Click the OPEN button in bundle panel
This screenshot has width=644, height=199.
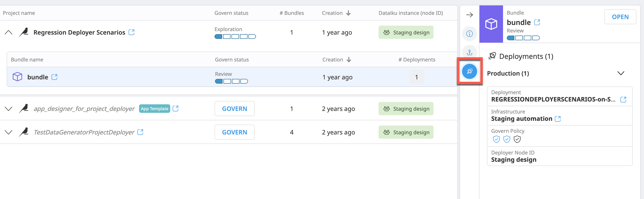click(620, 17)
